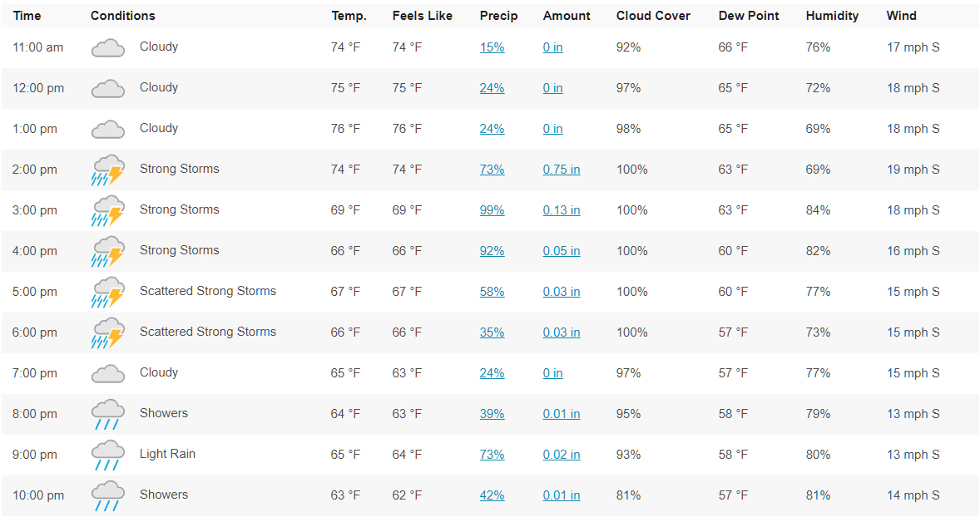The width and height of the screenshot is (980, 517).
Task: Click the 7:00 pm Cloudy icon
Action: (107, 374)
